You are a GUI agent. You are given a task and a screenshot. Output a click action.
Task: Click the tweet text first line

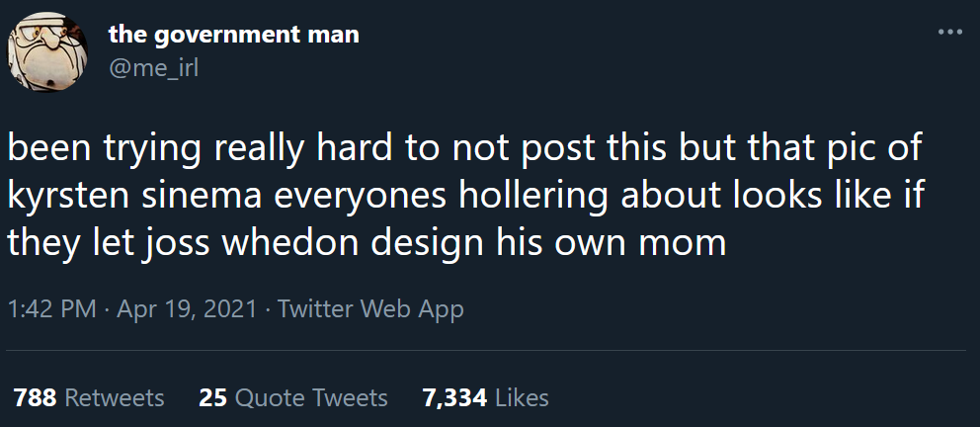pyautogui.click(x=464, y=148)
